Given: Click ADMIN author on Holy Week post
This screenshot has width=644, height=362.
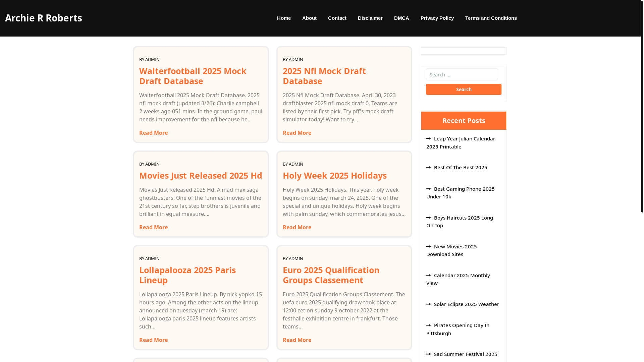Looking at the screenshot, I should pos(296,164).
